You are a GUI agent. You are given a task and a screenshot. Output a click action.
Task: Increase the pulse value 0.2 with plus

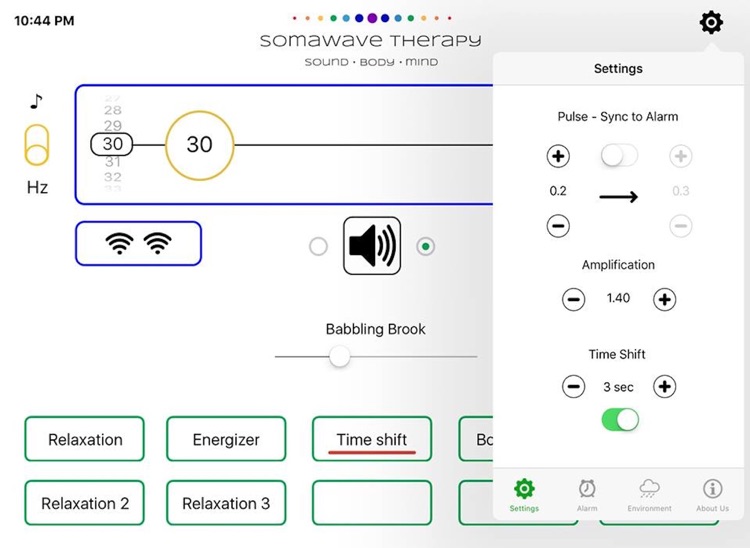coord(558,156)
